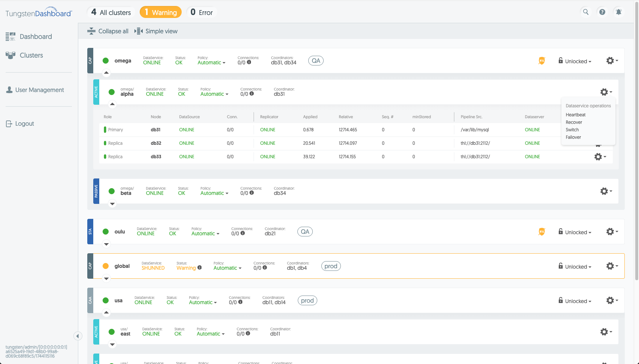
Task: Expand the global cluster details arrow
Action: click(106, 279)
